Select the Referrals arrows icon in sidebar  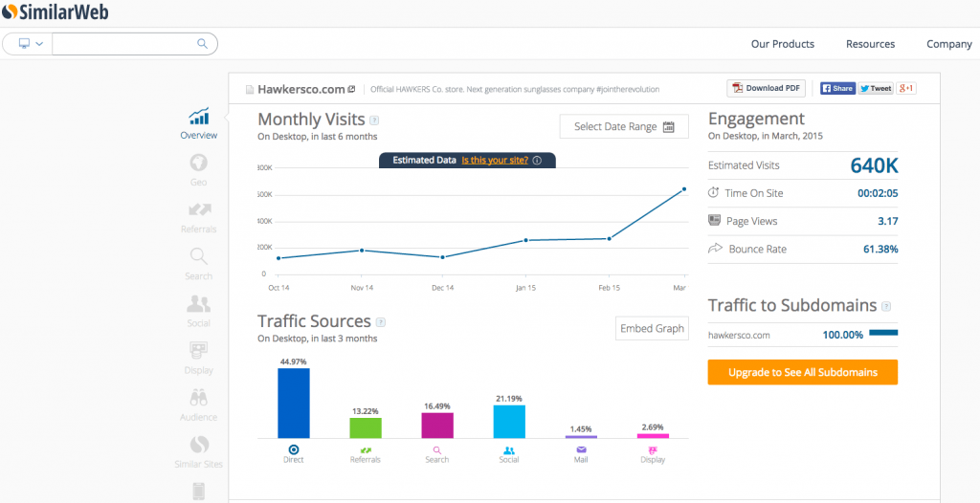199,210
